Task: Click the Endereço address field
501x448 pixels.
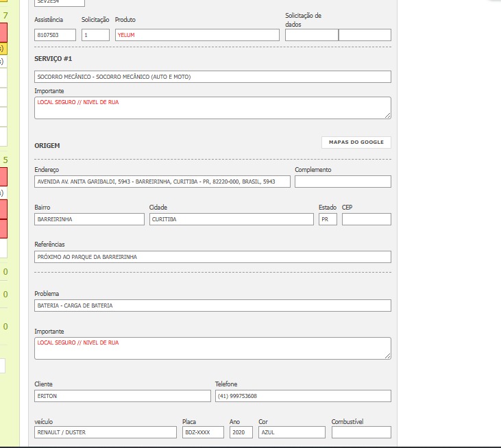Action: [162, 182]
